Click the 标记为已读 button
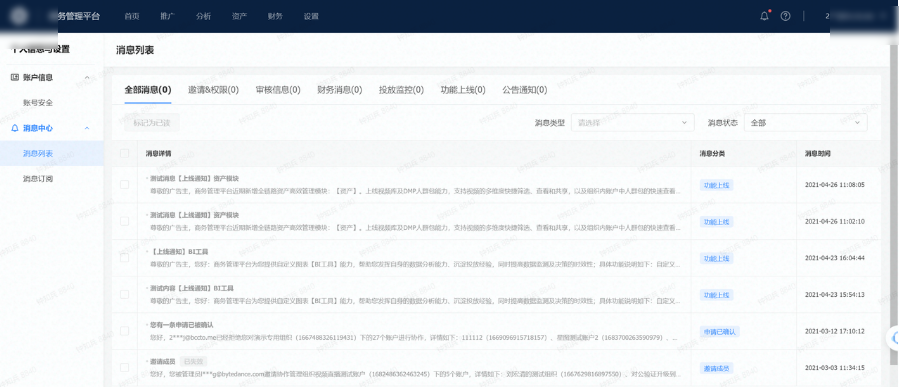 pos(152,123)
